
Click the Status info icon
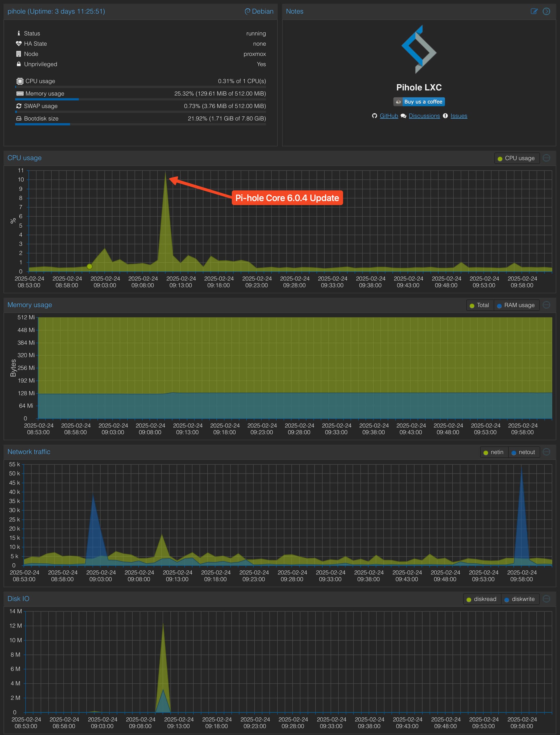[x=19, y=33]
